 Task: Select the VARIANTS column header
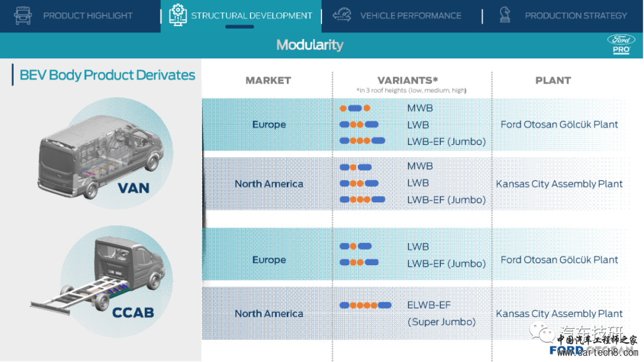[407, 81]
